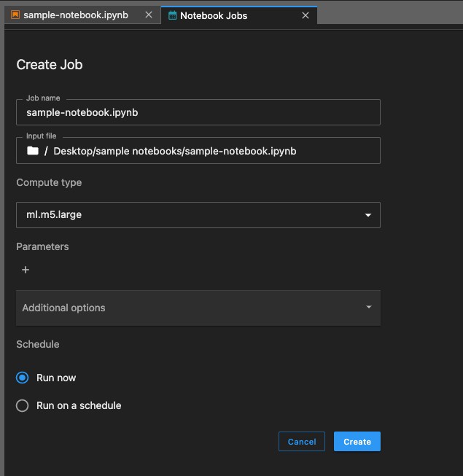Click the Create button
Viewport: 463px width, 476px height.
357,442
